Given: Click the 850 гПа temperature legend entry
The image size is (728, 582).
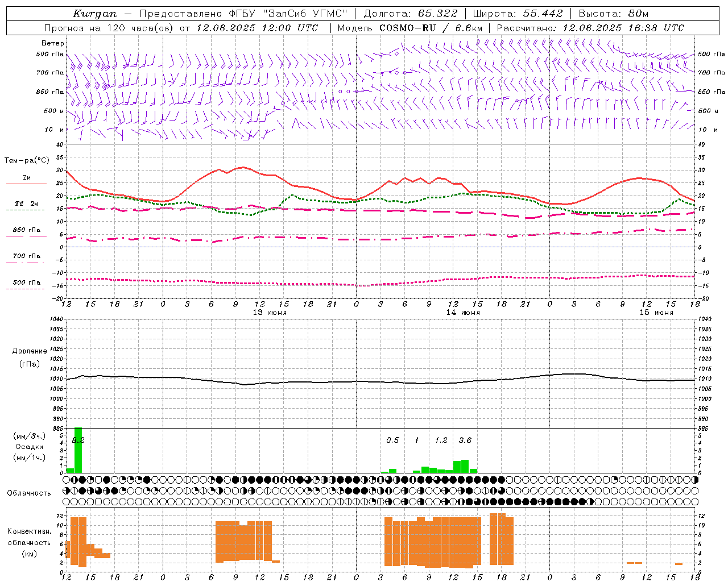Looking at the screenshot, I should click(x=26, y=230).
